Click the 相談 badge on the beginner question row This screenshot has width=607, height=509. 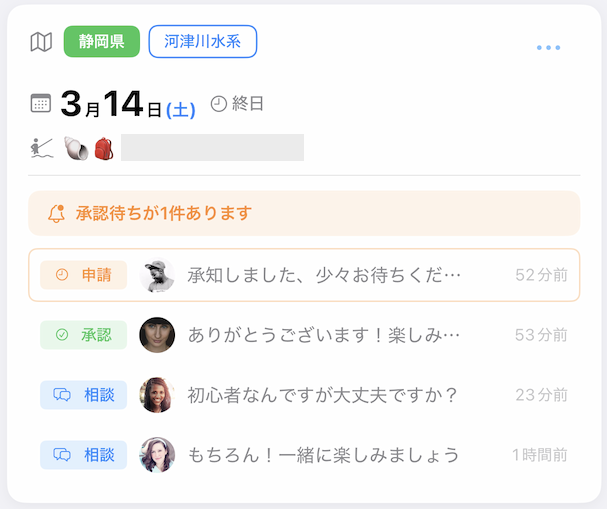84,395
